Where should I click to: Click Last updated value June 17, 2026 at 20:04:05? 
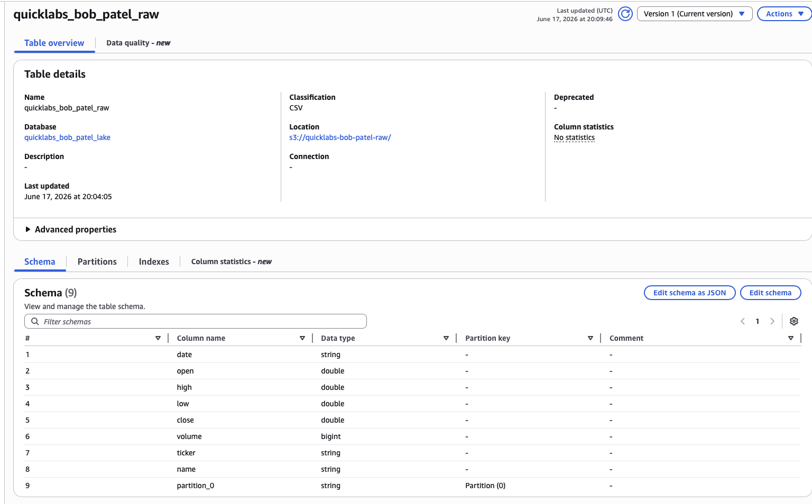(68, 197)
